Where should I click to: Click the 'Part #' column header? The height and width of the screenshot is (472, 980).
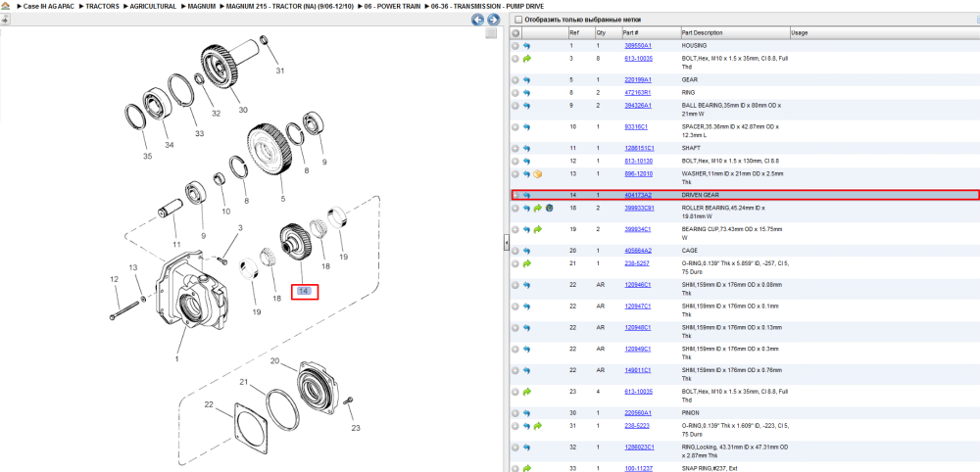point(650,33)
